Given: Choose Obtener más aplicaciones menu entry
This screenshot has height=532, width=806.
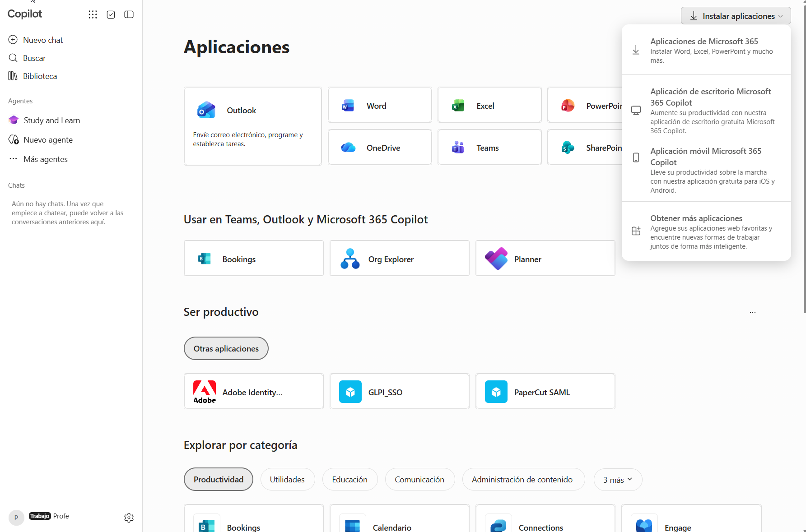Looking at the screenshot, I should tap(706, 231).
